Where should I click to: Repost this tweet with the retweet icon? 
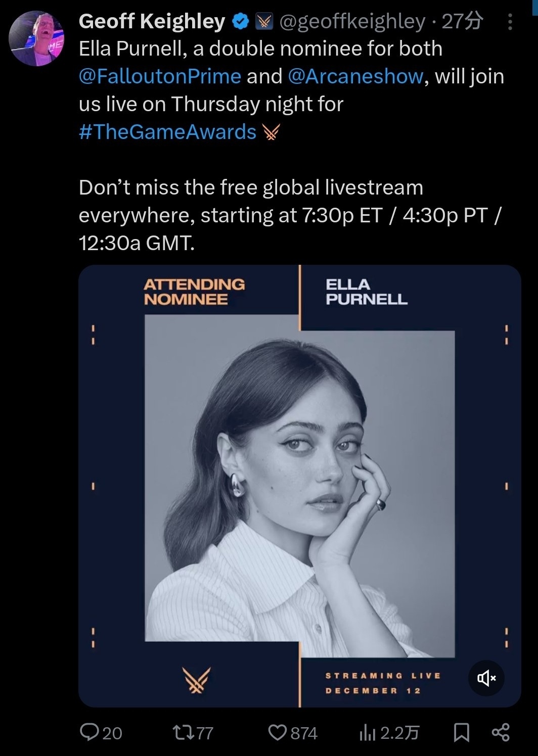(x=180, y=732)
